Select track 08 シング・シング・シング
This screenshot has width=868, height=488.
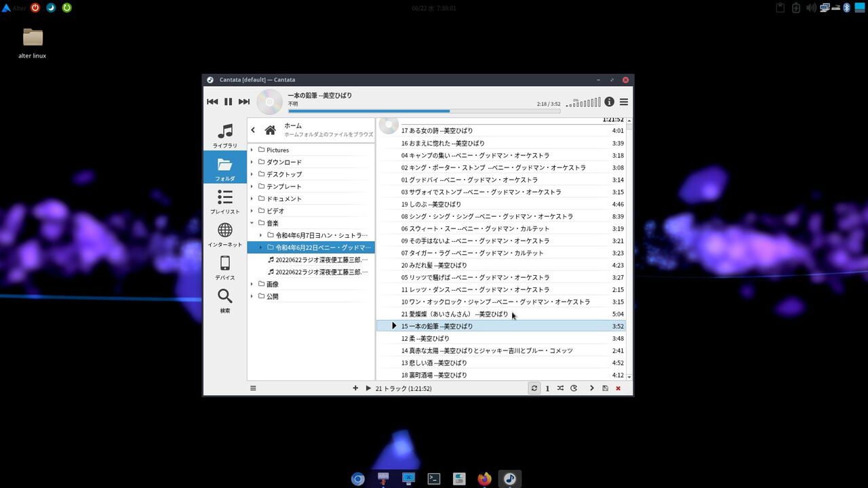coord(501,216)
